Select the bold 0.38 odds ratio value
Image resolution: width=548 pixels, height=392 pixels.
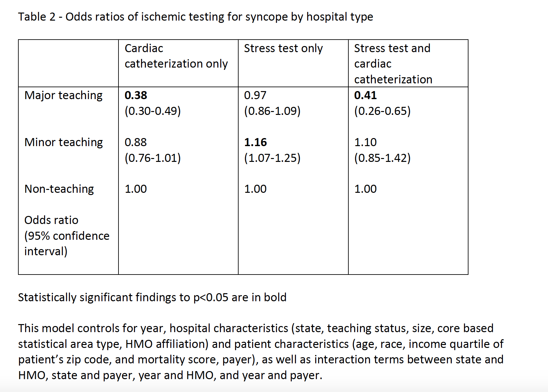tap(136, 95)
